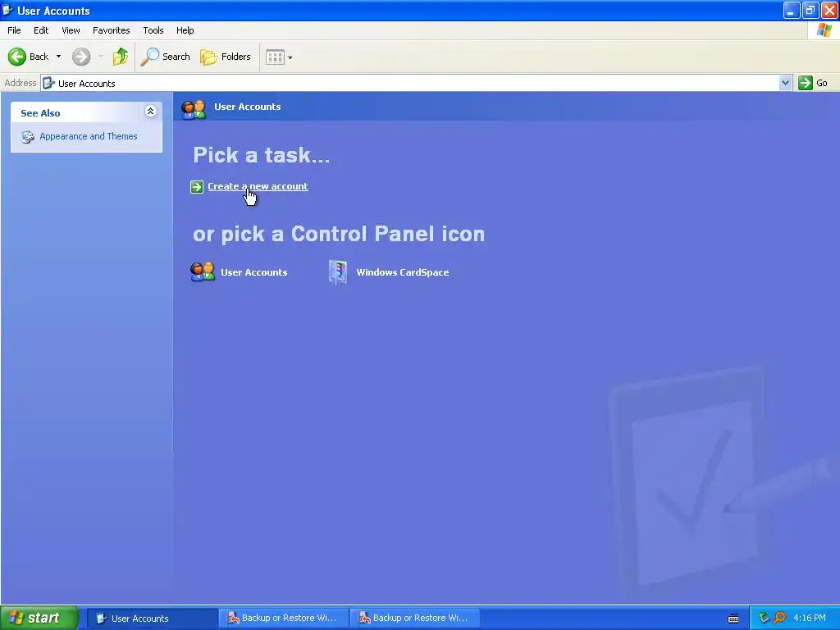Open the Search pane
The height and width of the screenshot is (630, 840).
(x=165, y=57)
